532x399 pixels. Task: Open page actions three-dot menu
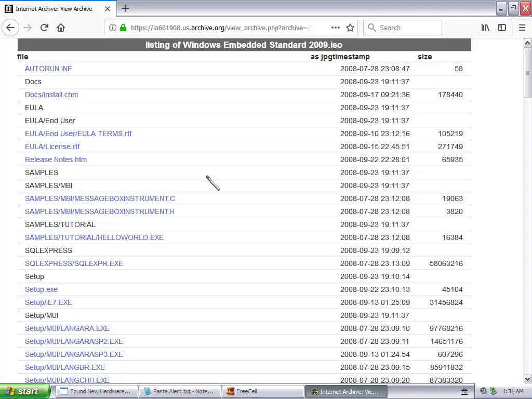(336, 28)
